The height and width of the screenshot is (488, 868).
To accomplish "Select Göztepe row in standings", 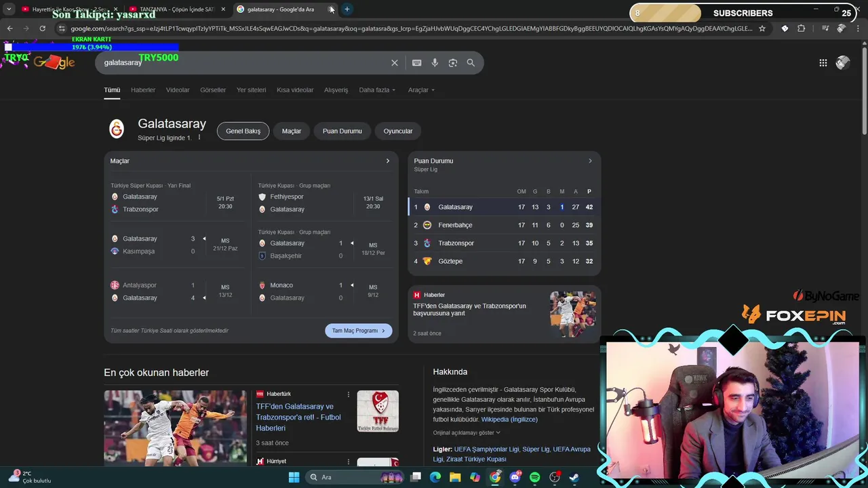I will pos(504,262).
